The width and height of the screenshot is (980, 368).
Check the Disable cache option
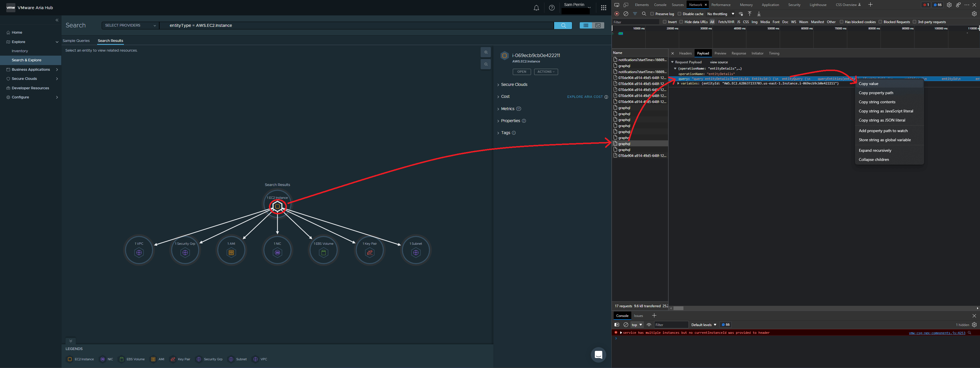pos(679,14)
